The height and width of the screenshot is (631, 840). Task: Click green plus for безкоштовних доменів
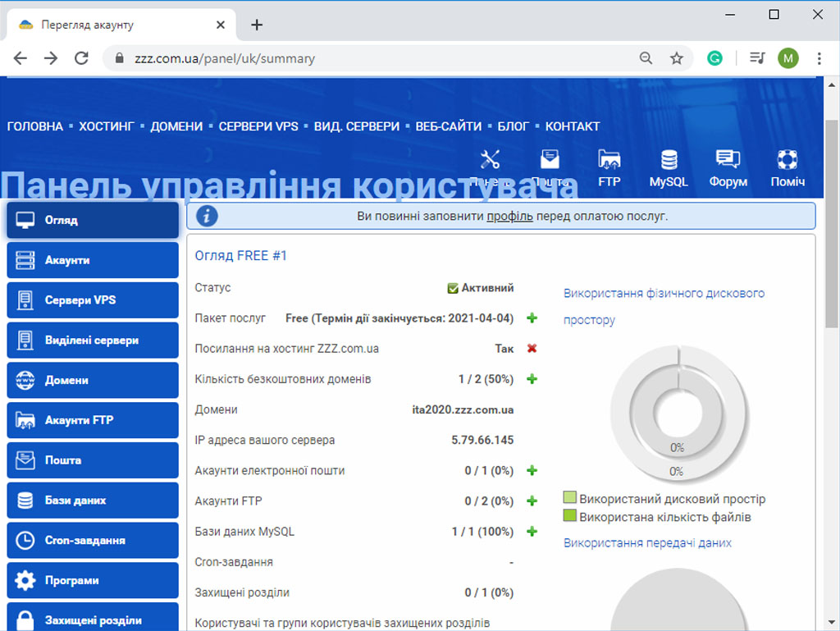coord(532,379)
